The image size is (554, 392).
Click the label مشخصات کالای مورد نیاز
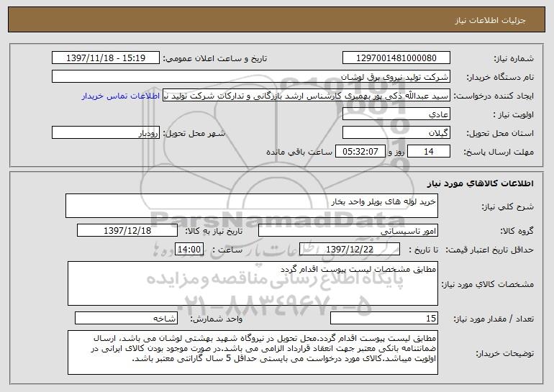coord(488,285)
